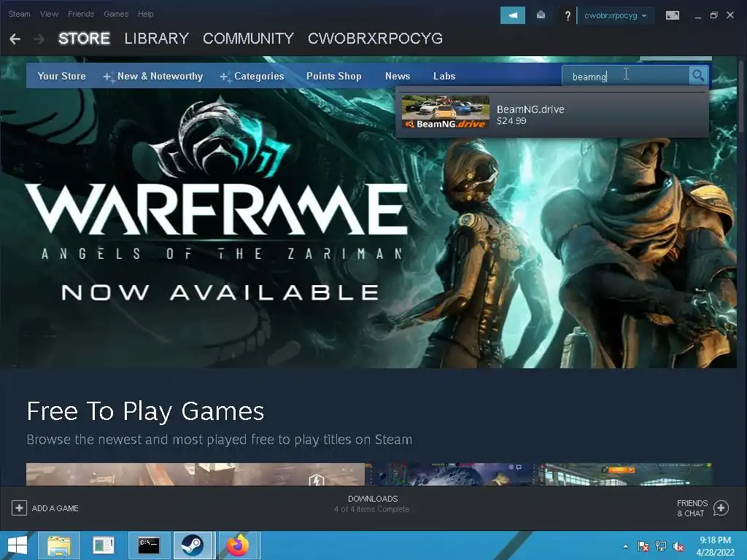Open the View menu
Screen dimensions: 747x560
tap(49, 14)
